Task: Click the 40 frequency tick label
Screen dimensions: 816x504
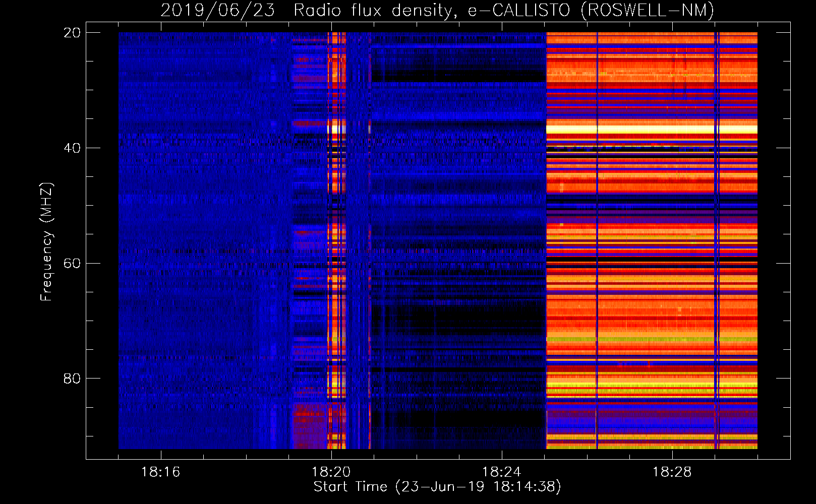Action: click(x=72, y=148)
